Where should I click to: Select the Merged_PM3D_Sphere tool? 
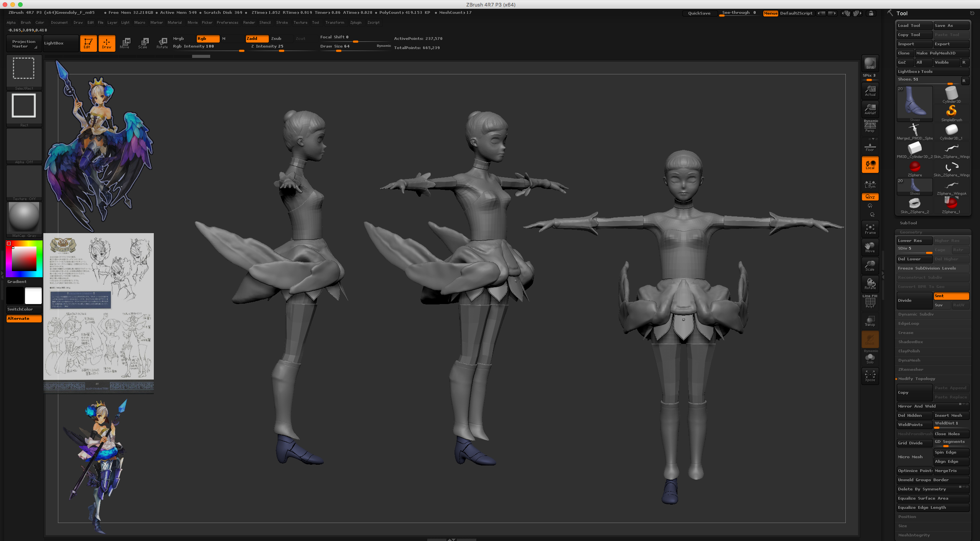(x=915, y=132)
